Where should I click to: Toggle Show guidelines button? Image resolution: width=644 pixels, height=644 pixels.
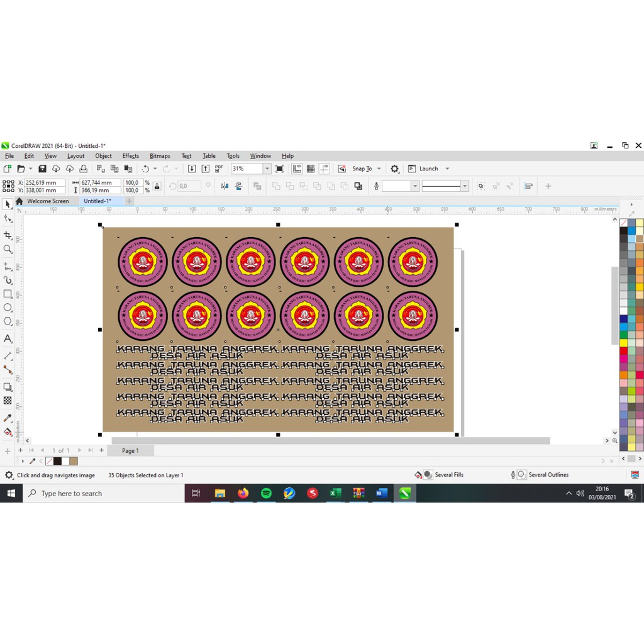[x=325, y=169]
